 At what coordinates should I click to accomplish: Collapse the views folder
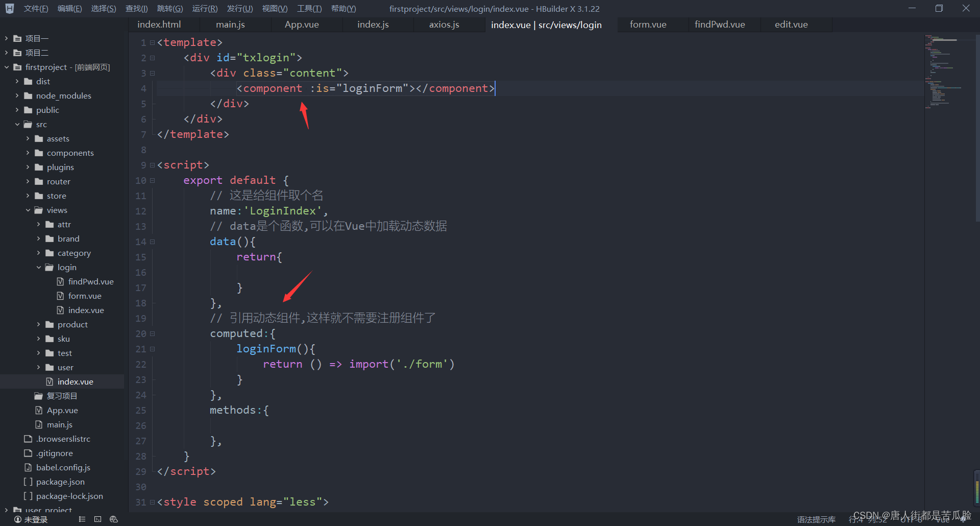pos(28,210)
